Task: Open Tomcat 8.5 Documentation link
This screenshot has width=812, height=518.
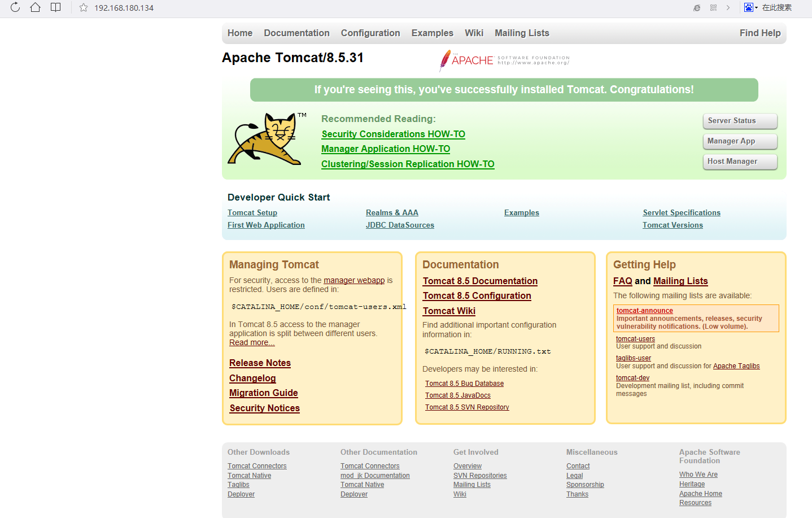Action: pyautogui.click(x=480, y=281)
